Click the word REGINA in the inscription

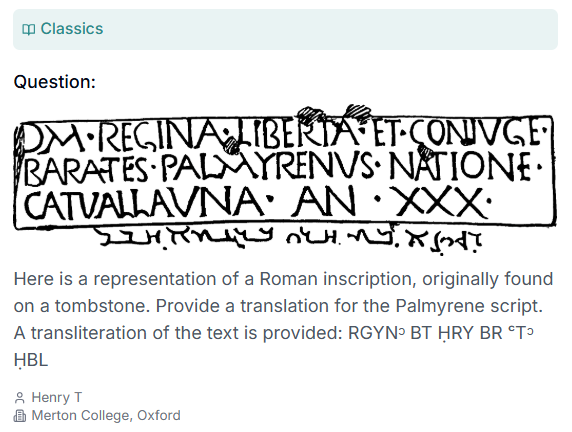159,135
